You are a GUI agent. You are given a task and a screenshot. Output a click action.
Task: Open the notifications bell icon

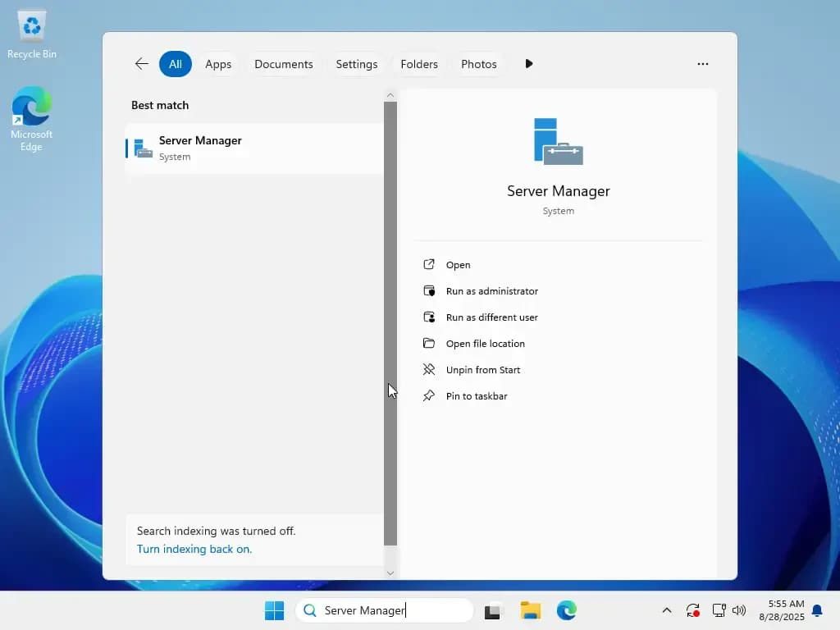(818, 610)
